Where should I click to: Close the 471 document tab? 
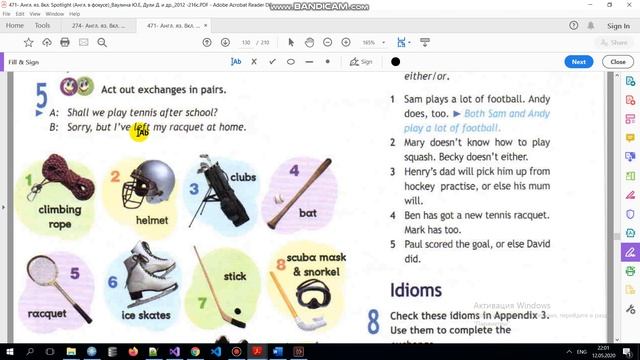tap(206, 25)
